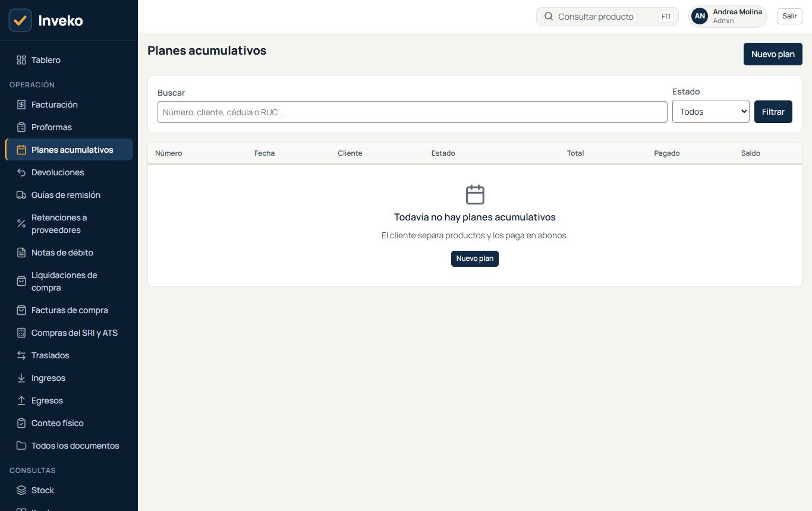812x511 pixels.
Task: Open Guías de remisión page
Action: tap(69, 195)
